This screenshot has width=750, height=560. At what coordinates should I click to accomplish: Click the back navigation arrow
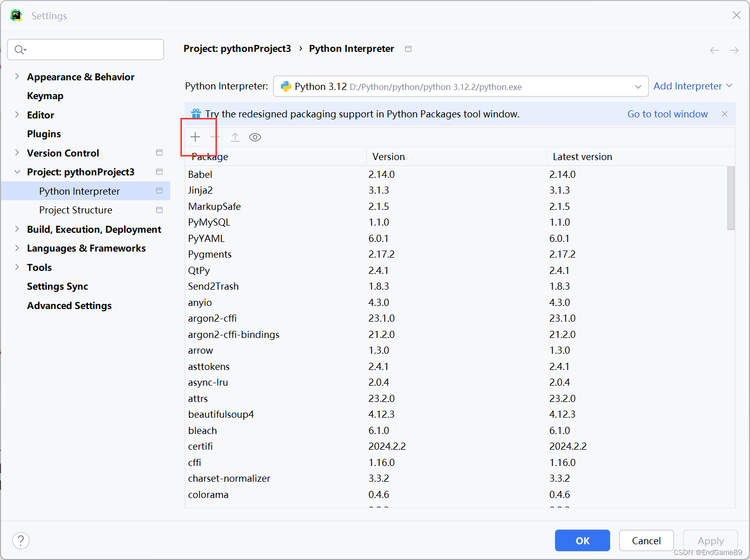(714, 50)
